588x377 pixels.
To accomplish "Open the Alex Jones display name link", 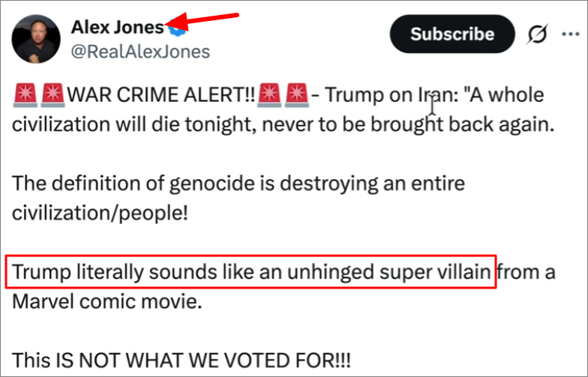I will pyautogui.click(x=117, y=27).
